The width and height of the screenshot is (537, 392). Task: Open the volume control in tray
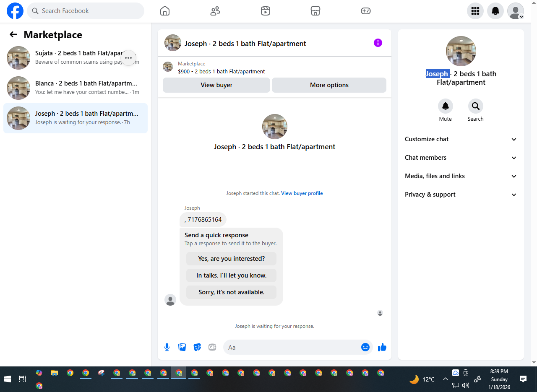tap(466, 385)
